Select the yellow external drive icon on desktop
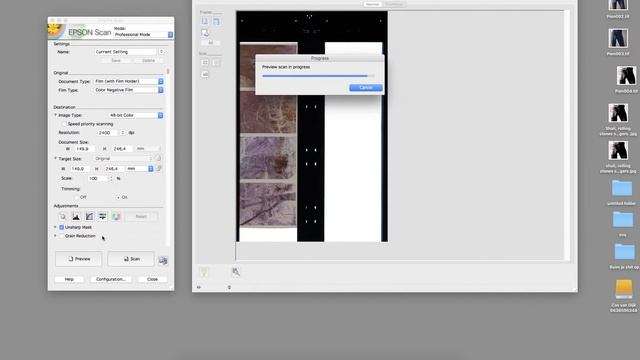Image resolution: width=640 pixels, height=360 pixels. coord(624,289)
